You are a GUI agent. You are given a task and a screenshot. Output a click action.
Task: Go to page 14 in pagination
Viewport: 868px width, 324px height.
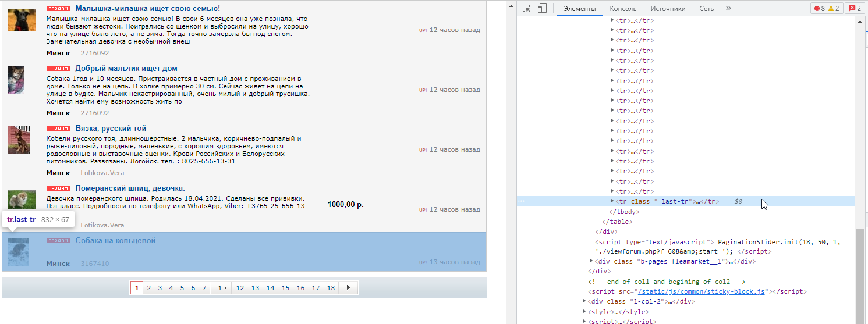coord(270,288)
